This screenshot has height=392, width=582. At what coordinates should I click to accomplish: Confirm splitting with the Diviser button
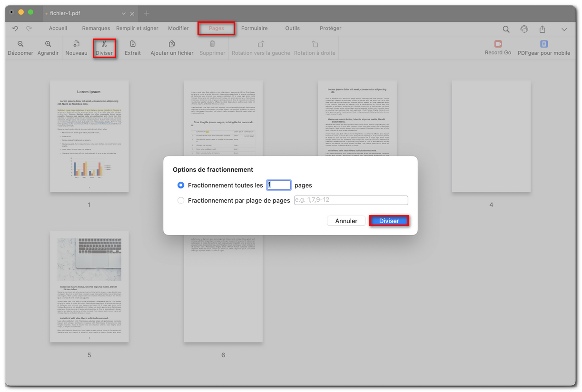tap(389, 221)
